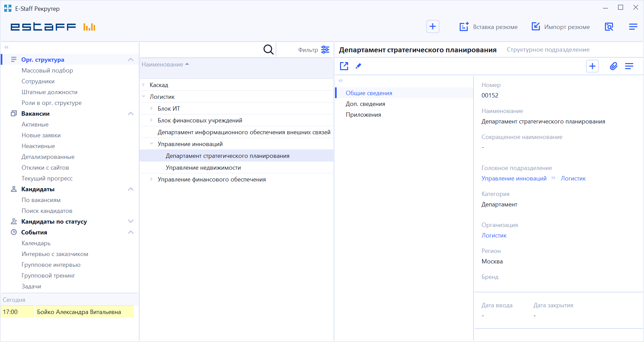Click the plus button in department card
Screen dimensions: 644x342
592,66
